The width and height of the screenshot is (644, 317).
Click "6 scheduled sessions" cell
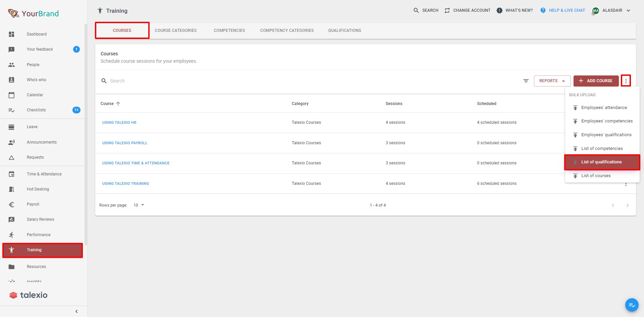click(x=497, y=183)
